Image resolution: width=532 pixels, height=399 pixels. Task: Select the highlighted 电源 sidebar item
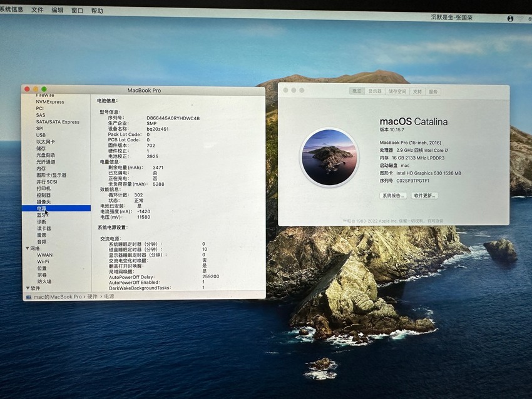click(56, 208)
